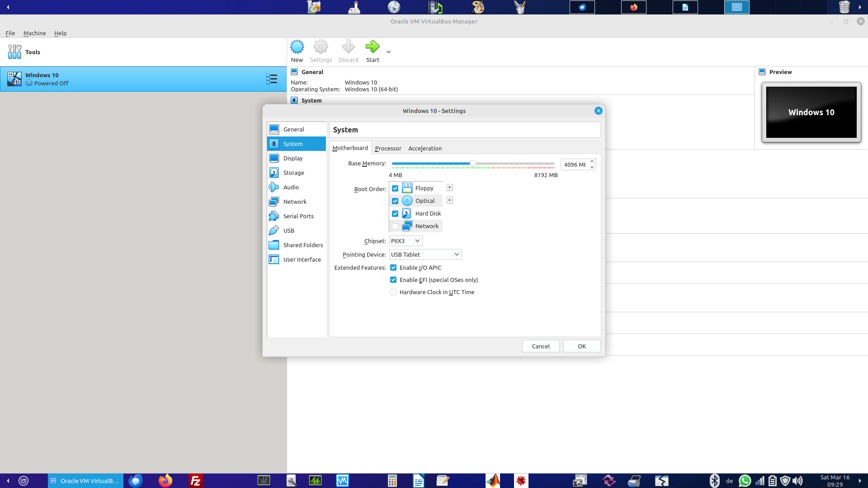Open Shared Folders settings category
The width and height of the screenshot is (868, 488).
pos(297,245)
